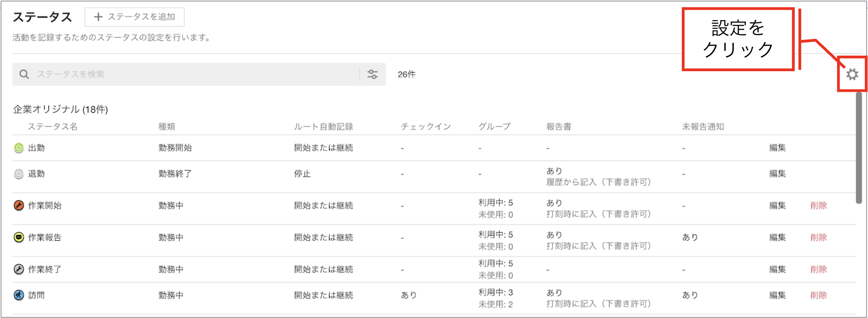The width and height of the screenshot is (868, 318).
Task: Click the 未報告通知 column header
Action: click(703, 126)
